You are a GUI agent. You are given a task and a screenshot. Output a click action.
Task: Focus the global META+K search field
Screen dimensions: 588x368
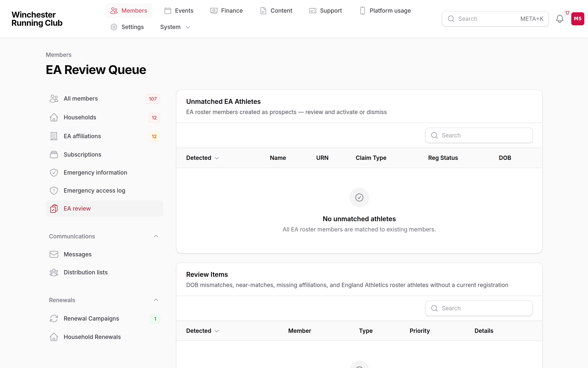click(x=495, y=19)
